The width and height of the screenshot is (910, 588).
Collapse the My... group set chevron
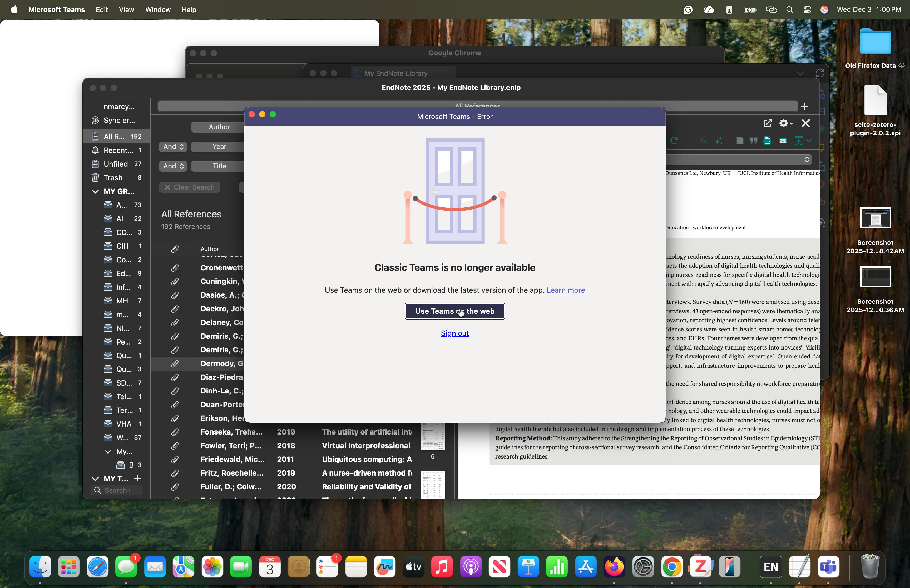[108, 451]
